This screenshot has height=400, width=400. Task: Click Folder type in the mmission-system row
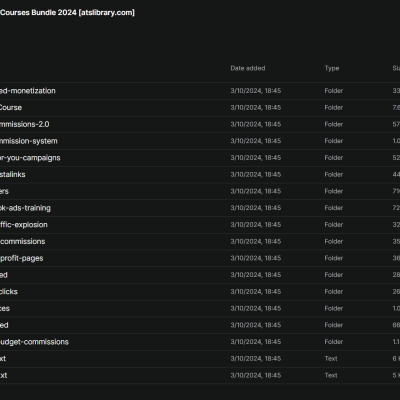[334, 141]
